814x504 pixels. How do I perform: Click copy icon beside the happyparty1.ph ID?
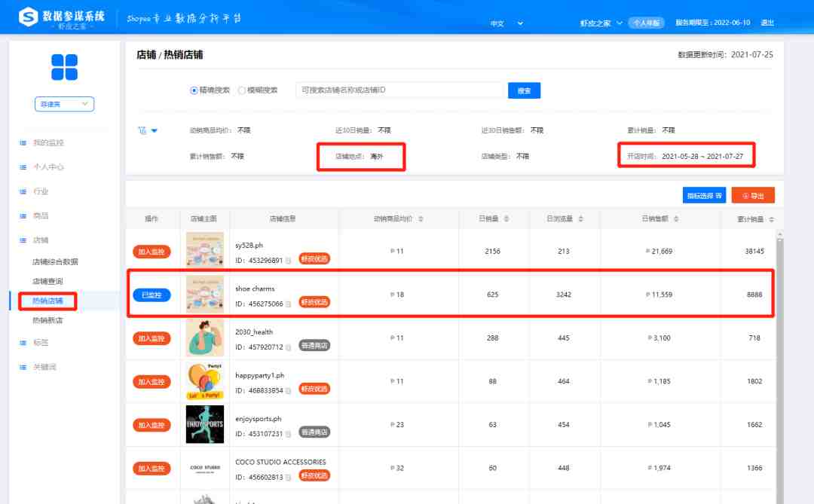[288, 391]
